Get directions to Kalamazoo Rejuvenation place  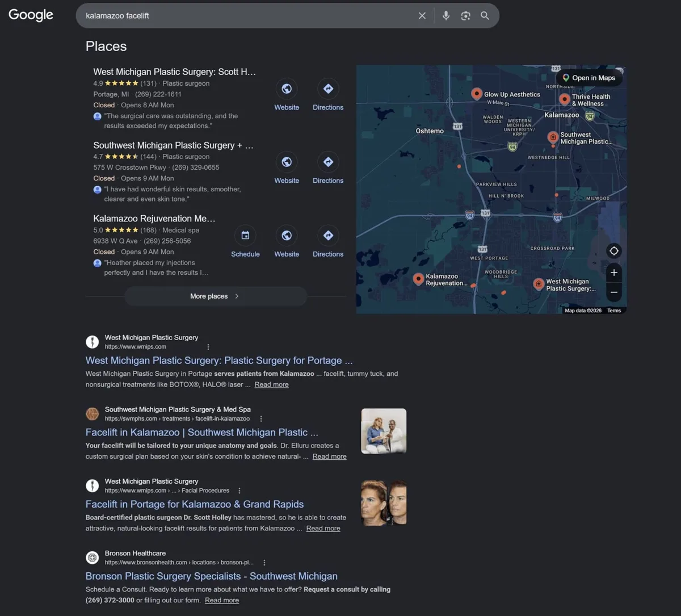point(328,242)
